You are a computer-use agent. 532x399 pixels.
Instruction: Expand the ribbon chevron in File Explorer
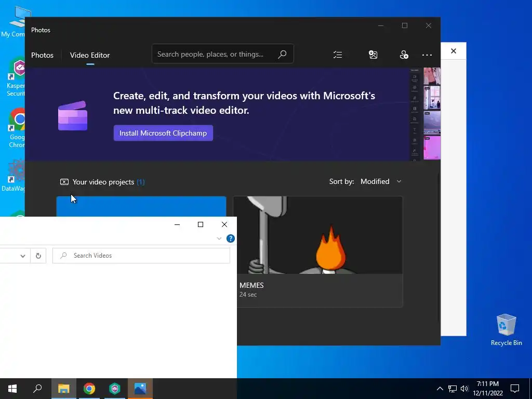coord(219,238)
